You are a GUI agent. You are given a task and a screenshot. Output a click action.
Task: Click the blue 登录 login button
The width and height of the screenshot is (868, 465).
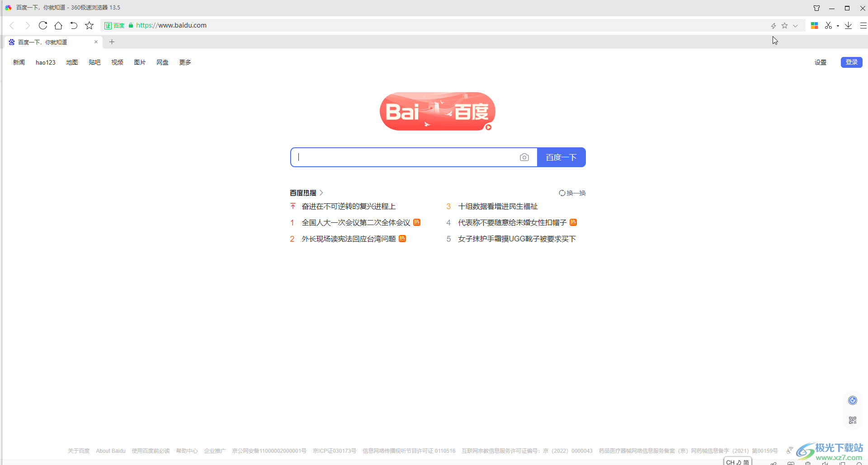point(852,62)
